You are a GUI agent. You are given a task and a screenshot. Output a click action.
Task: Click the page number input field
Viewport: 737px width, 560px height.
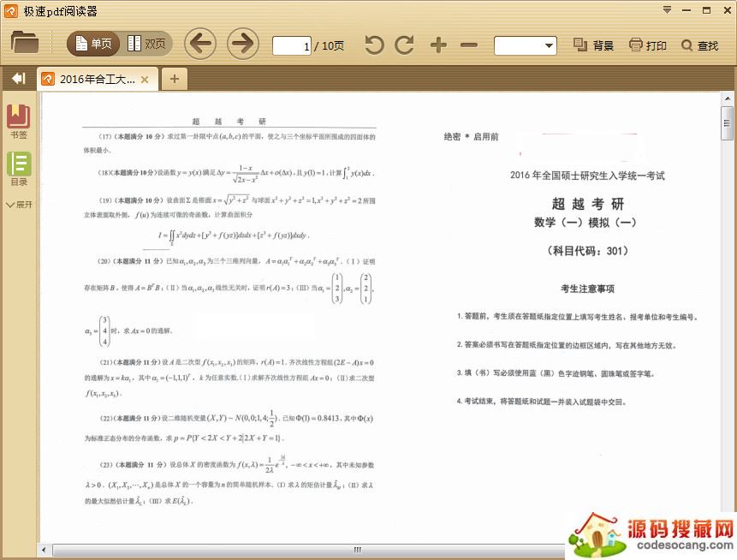(x=292, y=45)
